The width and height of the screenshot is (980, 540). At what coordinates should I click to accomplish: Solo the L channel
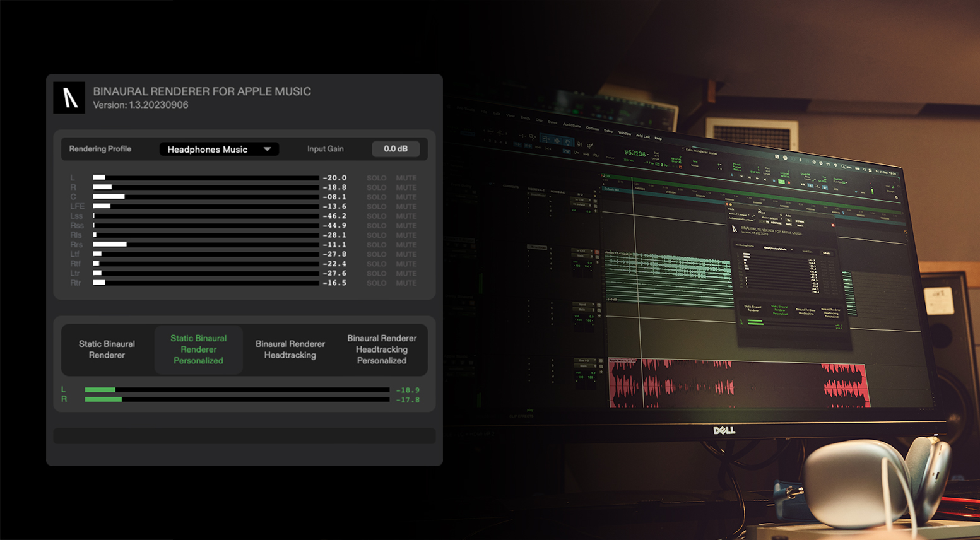[377, 178]
